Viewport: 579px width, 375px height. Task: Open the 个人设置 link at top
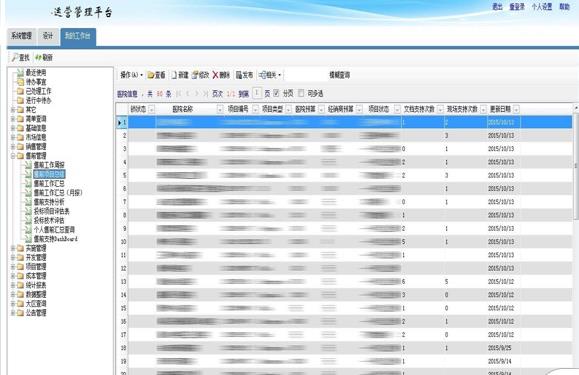pos(542,7)
